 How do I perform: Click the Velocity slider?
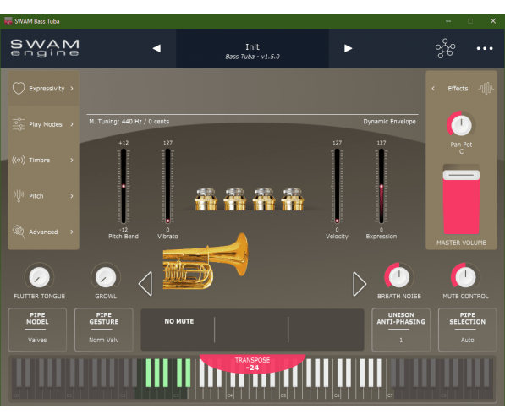[337, 186]
